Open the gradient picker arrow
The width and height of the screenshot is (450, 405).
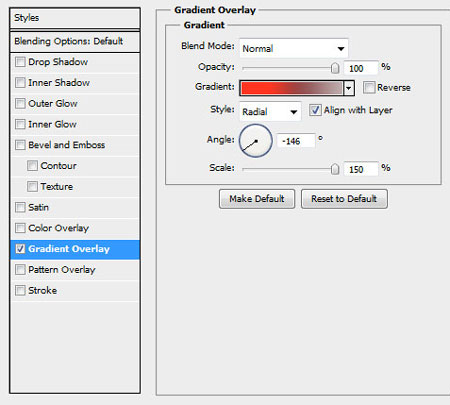349,88
